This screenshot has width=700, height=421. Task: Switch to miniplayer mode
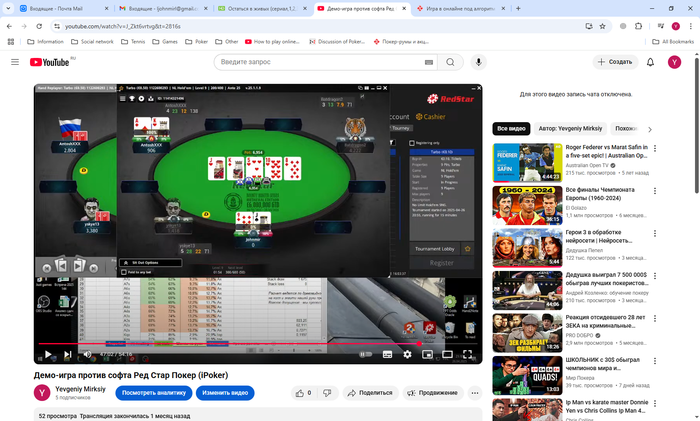click(427, 354)
